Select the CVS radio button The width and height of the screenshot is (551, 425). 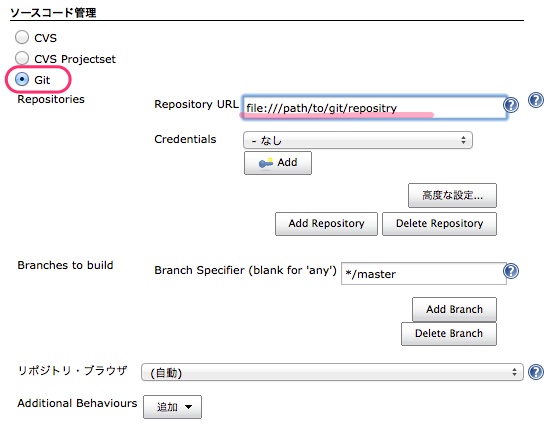click(22, 37)
